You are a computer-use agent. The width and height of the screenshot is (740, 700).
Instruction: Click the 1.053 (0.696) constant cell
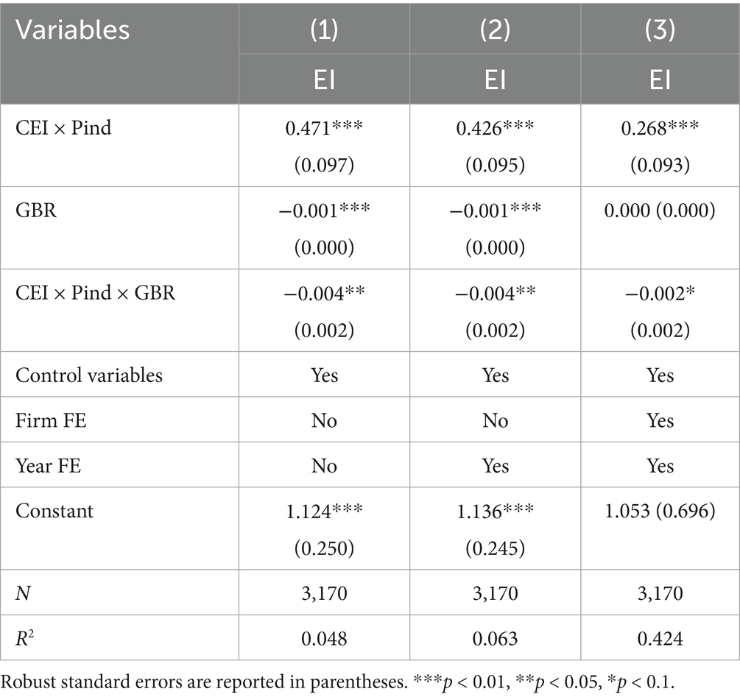point(660,511)
